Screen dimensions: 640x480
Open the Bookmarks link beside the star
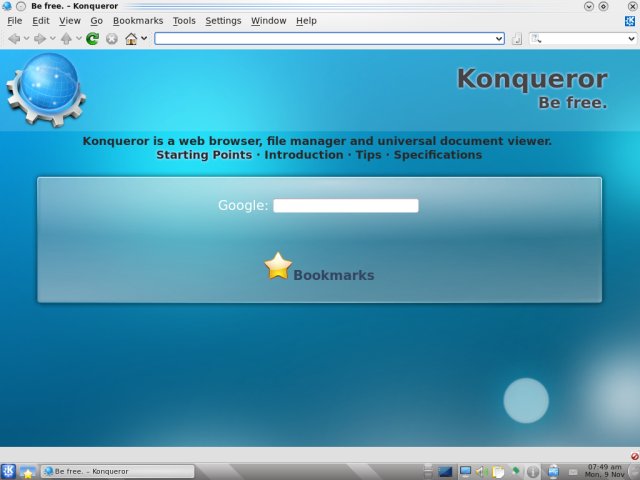(x=334, y=275)
